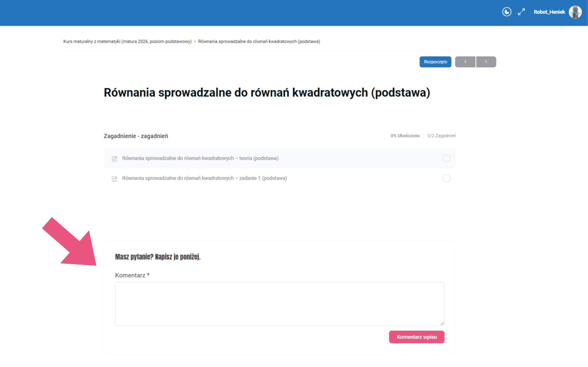Open the Robot_Heniek user menu
Screen dimensions: 588x367
tap(549, 12)
